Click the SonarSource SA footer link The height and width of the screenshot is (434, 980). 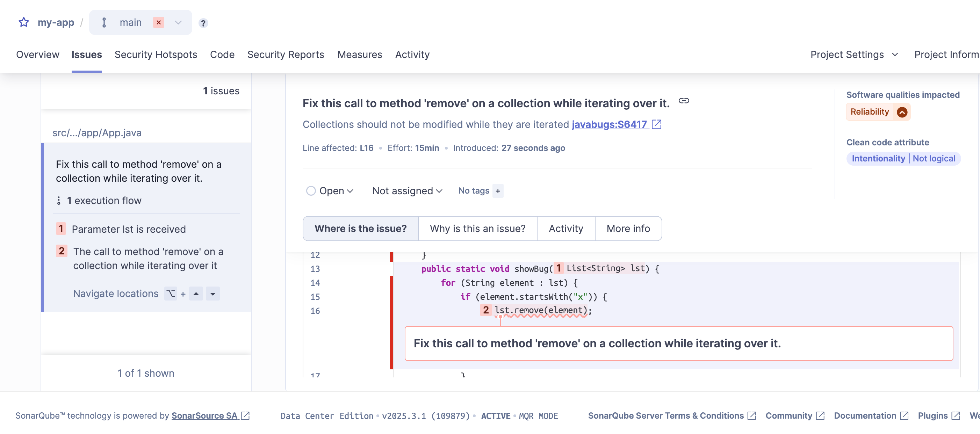pos(205,415)
